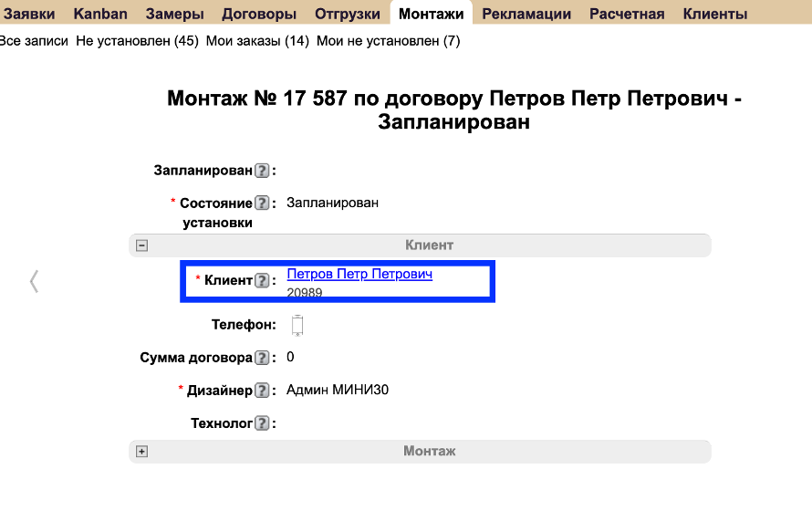Switch to the Клиенты tab
Screen dimensions: 812x511
click(714, 14)
